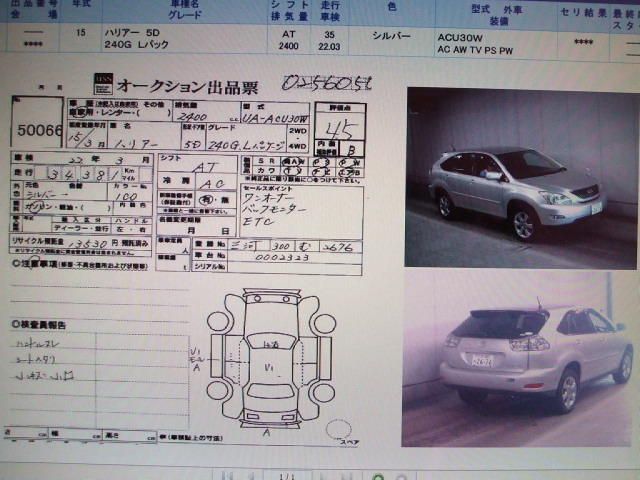640x480 pixels.
Task: Select the AC AW TV PS PW equipment text
Action: pos(475,51)
